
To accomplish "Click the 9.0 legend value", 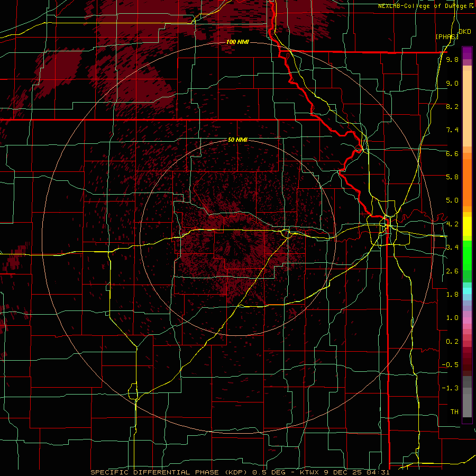I will tap(452, 83).
